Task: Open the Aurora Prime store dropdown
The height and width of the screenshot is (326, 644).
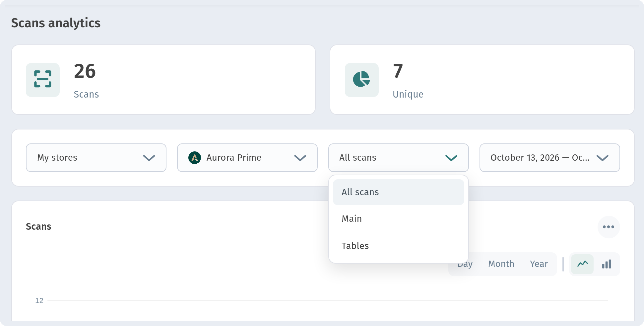Action: (x=247, y=158)
